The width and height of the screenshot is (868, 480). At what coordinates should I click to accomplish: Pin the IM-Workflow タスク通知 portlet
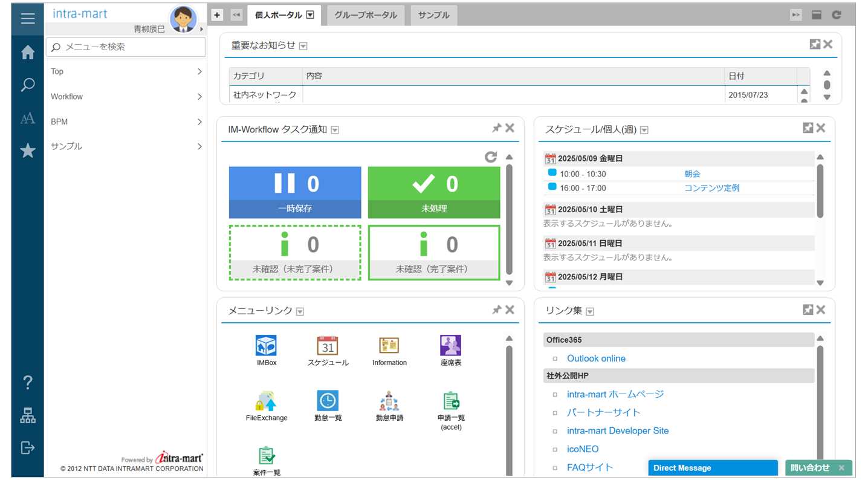[496, 128]
